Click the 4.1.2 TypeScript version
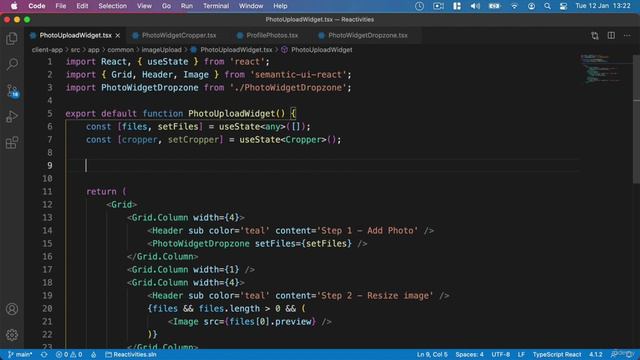640x360 pixels. [596, 354]
